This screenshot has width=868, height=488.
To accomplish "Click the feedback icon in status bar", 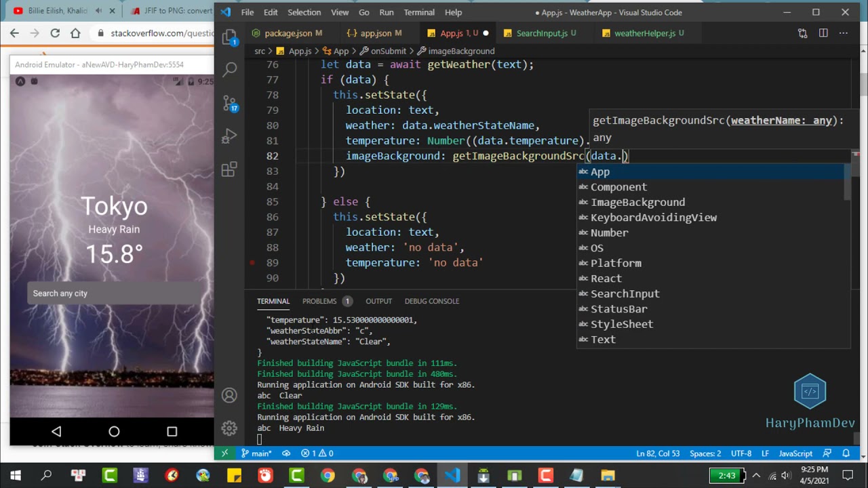I will click(x=827, y=453).
